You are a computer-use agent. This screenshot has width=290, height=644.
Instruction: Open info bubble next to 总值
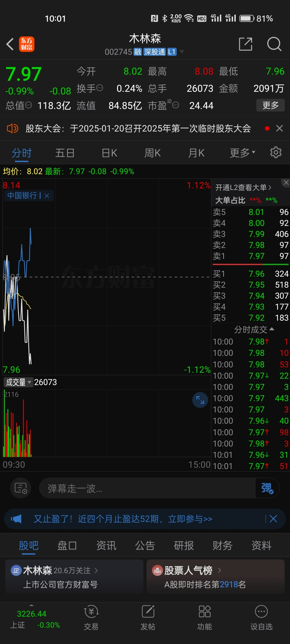28,105
